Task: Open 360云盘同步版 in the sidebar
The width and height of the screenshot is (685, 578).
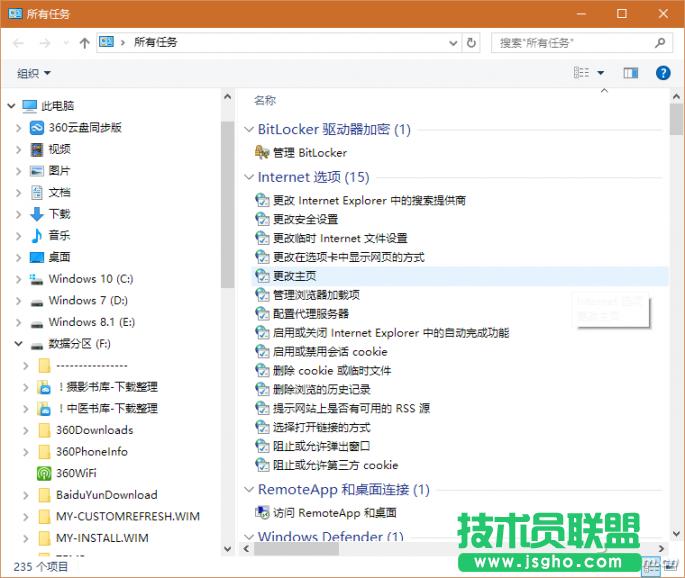Action: point(85,127)
